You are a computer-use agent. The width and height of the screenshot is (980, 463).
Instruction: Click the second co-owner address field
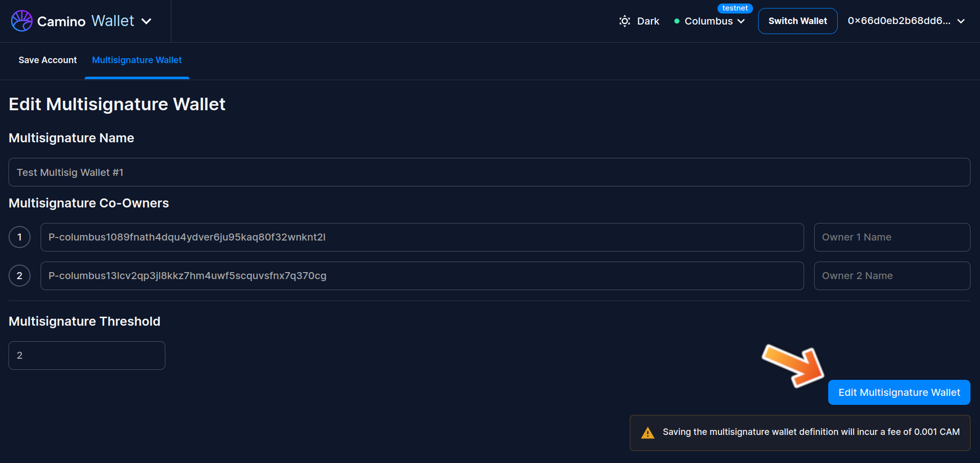422,276
